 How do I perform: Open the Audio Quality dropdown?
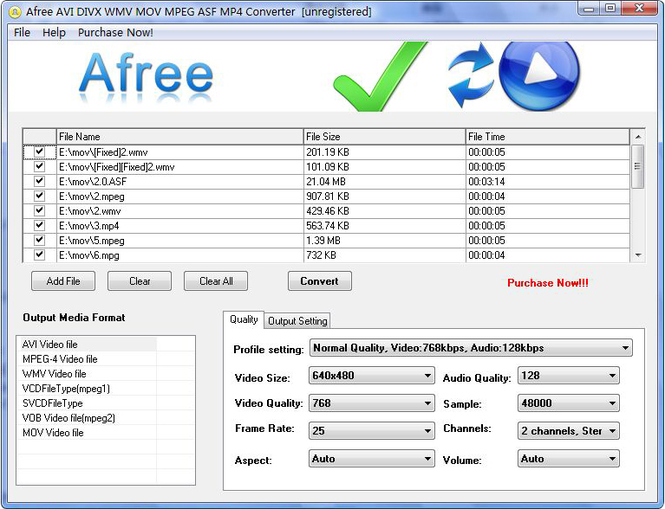[x=568, y=376]
